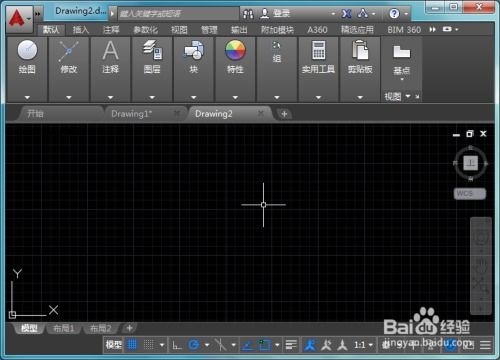Open the 1:1 annotation scale dropdown
500x360 pixels.
363,345
